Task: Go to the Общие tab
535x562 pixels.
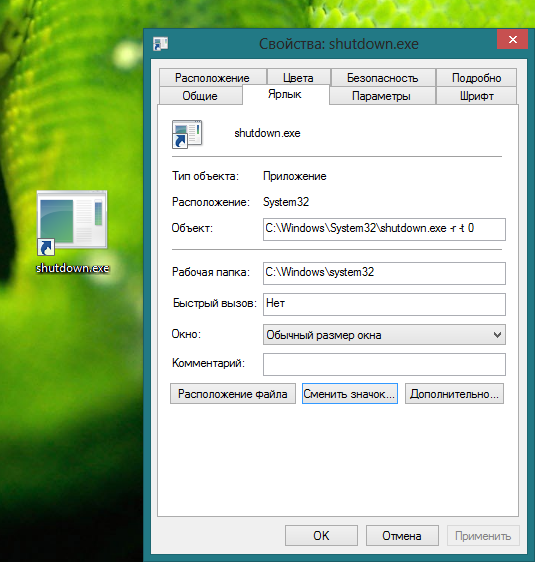Action: click(x=200, y=96)
